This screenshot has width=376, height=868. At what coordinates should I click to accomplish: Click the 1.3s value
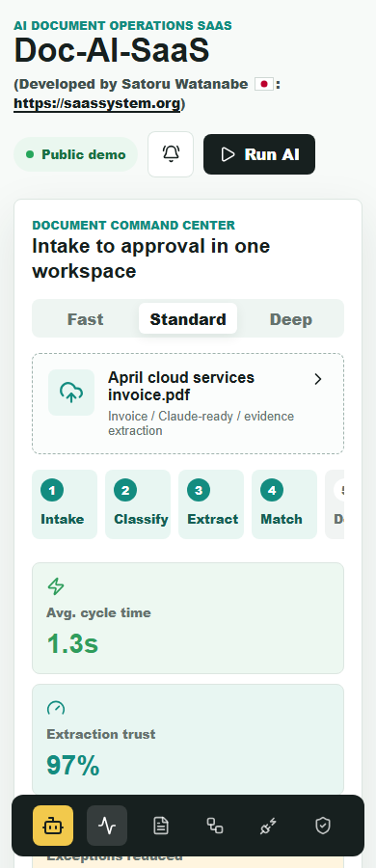(72, 644)
